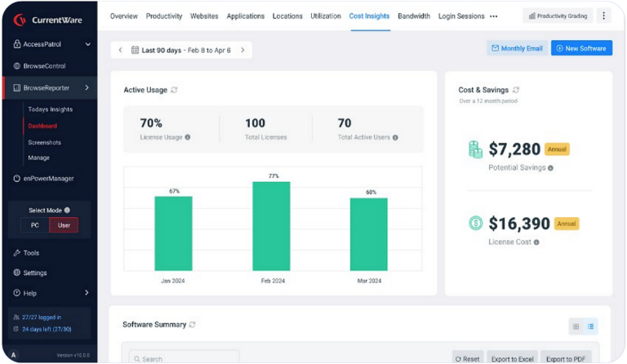Click Export to Excel
The image size is (627, 364).
512,358
